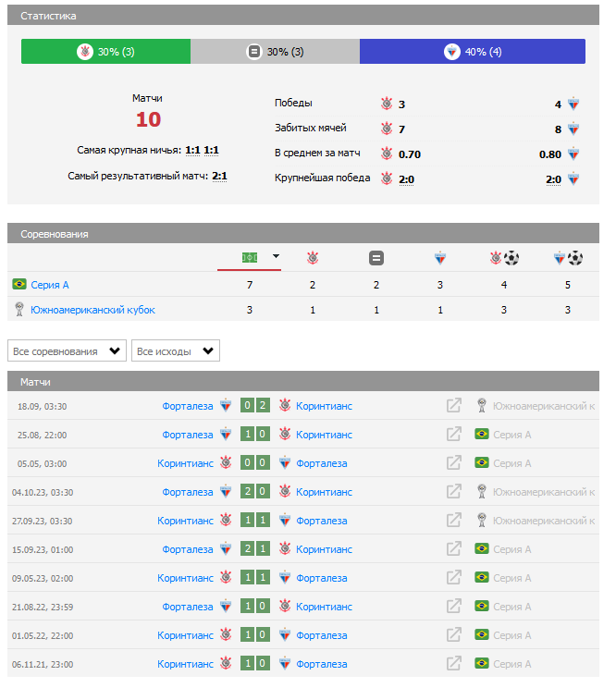Sort by Fortaleza wins crest column
The height and width of the screenshot is (688, 616).
point(440,258)
